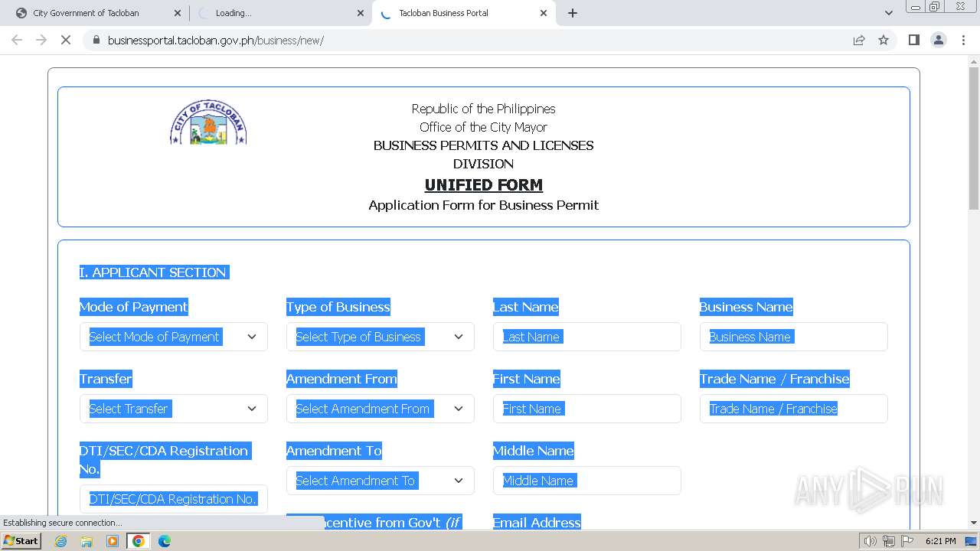Click the Email Address label
The image size is (980, 551).
pos(537,522)
